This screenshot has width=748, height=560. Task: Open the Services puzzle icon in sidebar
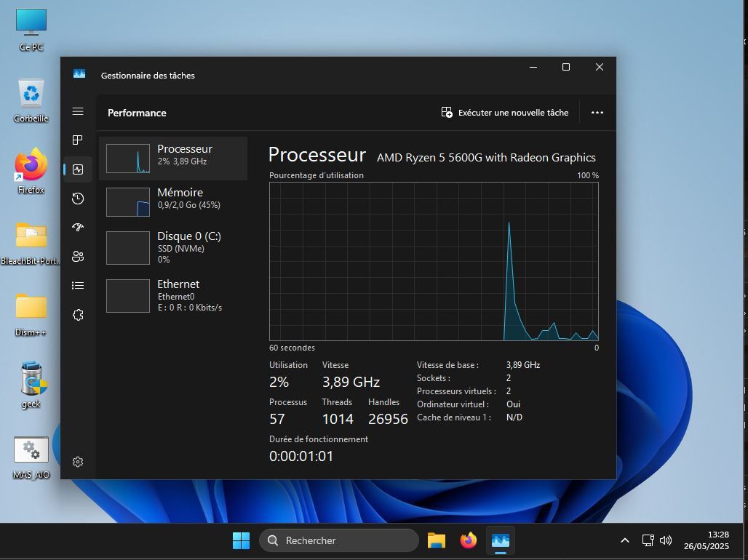click(x=78, y=315)
